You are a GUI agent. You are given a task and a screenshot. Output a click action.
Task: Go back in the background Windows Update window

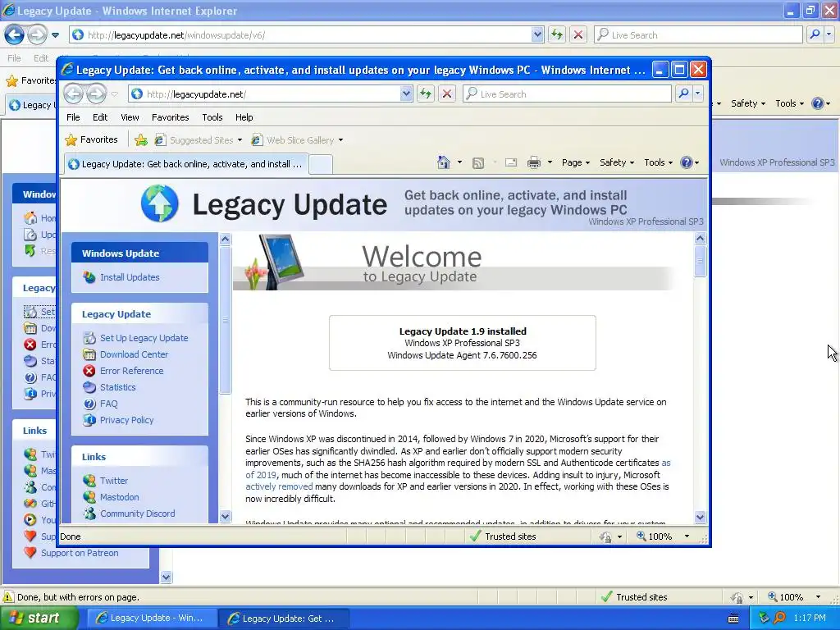(x=15, y=34)
